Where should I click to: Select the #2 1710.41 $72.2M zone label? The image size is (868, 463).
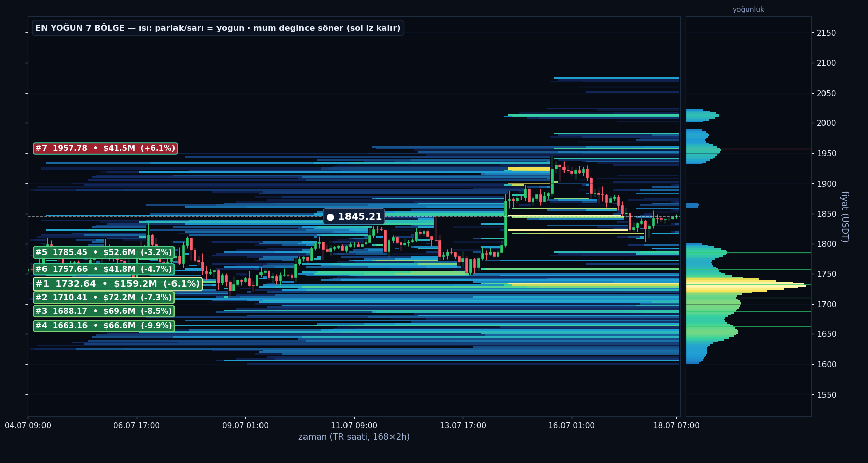pyautogui.click(x=104, y=298)
